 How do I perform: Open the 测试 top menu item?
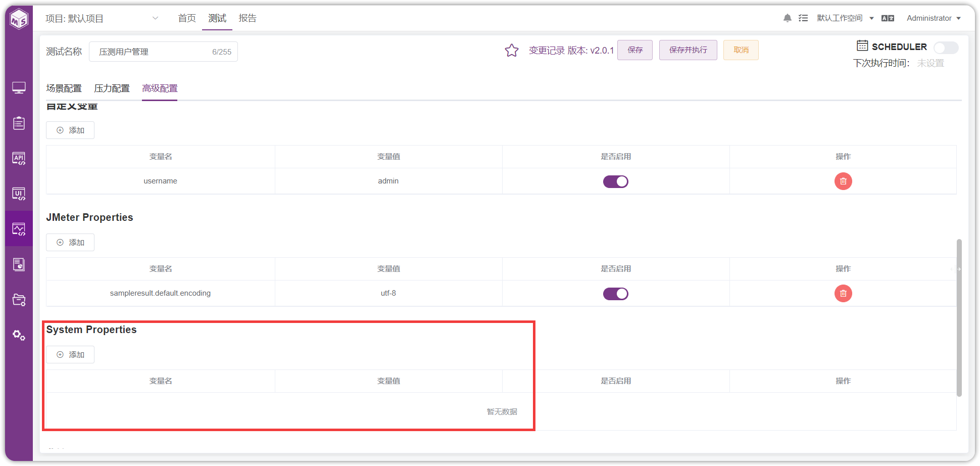click(217, 18)
